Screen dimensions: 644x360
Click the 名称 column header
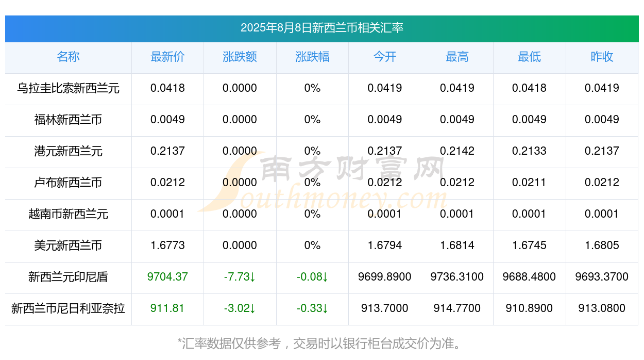point(68,57)
